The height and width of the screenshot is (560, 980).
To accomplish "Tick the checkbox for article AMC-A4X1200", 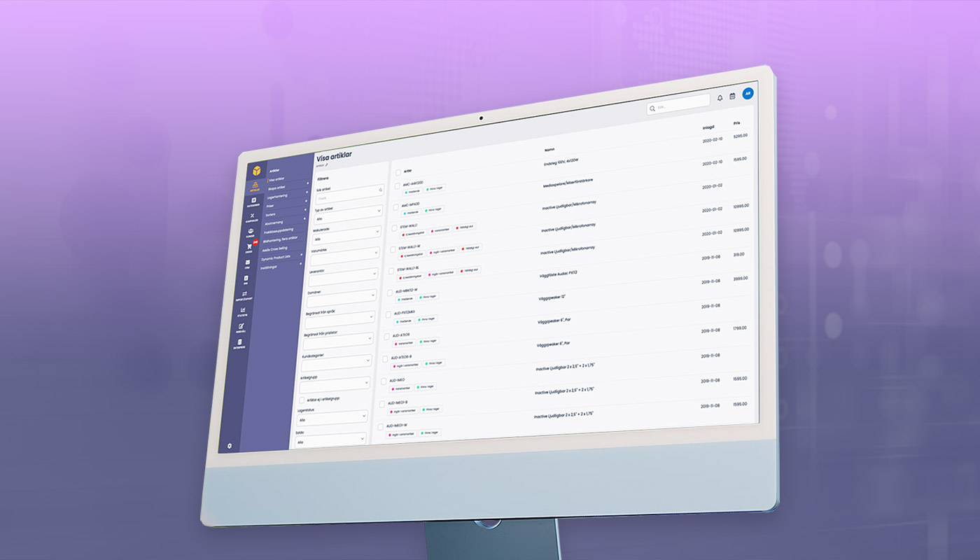I will pos(397,186).
